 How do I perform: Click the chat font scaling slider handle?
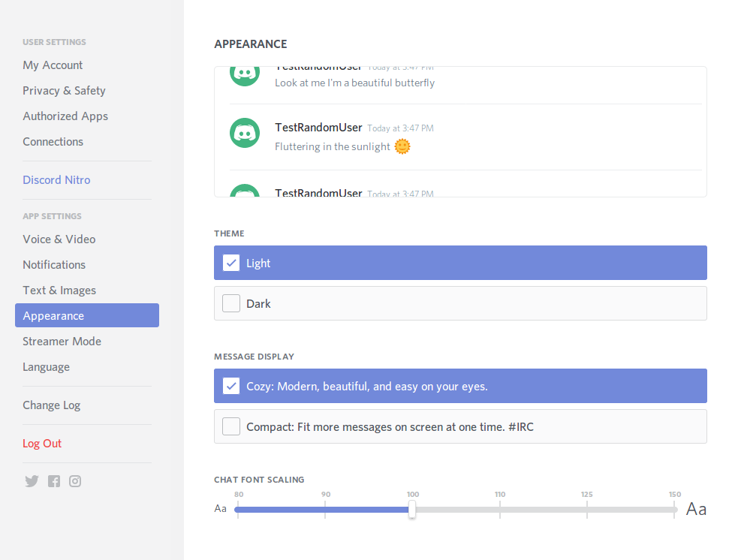click(412, 510)
